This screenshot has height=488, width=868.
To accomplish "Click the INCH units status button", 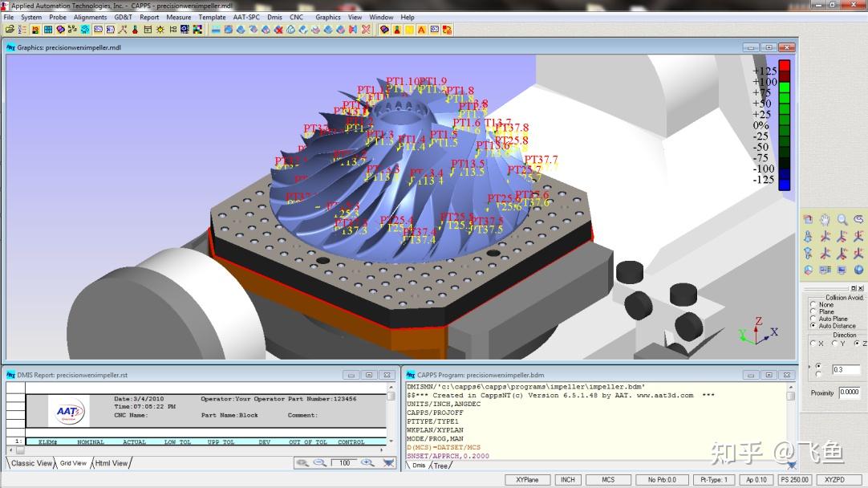I will pos(568,480).
